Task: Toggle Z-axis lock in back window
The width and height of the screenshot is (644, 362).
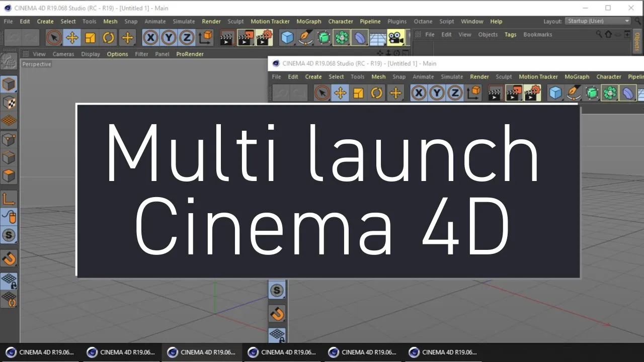Action: 187,38
